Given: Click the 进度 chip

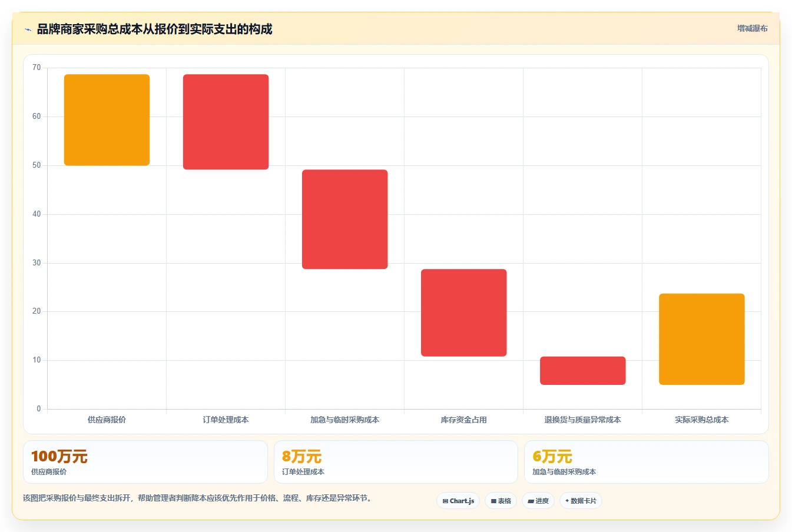Looking at the screenshot, I should (538, 501).
